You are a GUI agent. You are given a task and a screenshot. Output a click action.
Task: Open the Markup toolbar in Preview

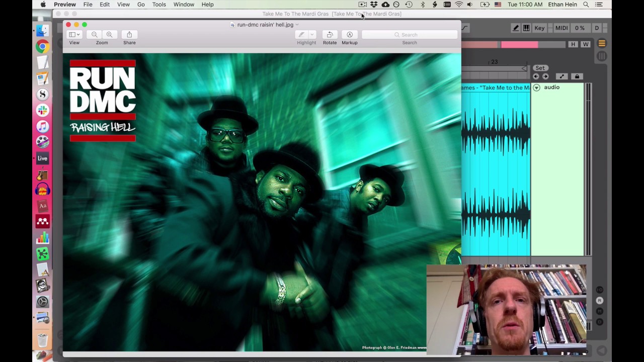point(350,34)
